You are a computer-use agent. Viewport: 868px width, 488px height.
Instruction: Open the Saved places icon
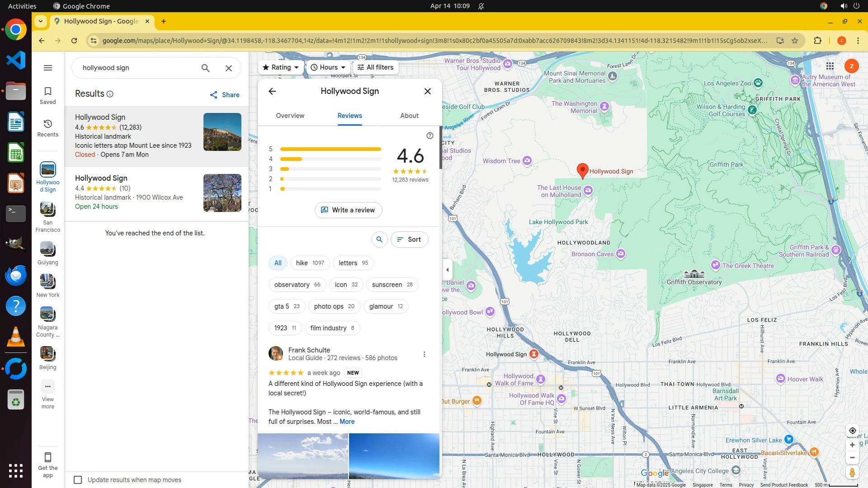[47, 95]
